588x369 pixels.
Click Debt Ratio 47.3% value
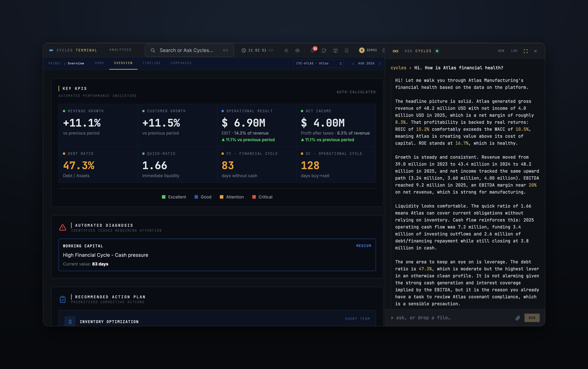click(79, 165)
